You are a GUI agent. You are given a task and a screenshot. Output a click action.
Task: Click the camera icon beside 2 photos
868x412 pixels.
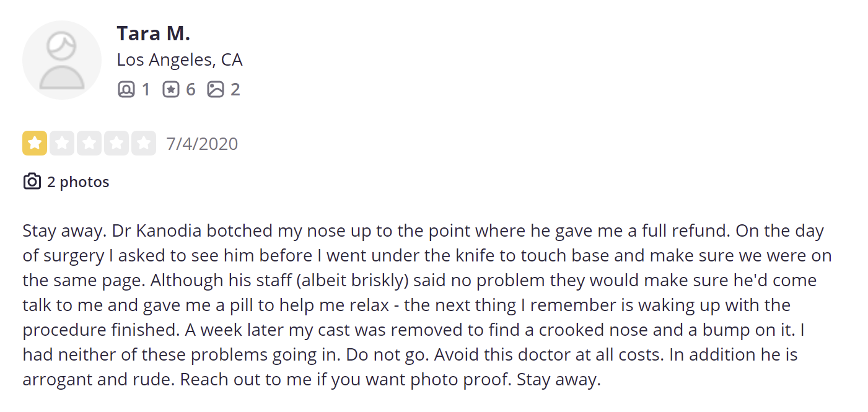[x=32, y=182]
